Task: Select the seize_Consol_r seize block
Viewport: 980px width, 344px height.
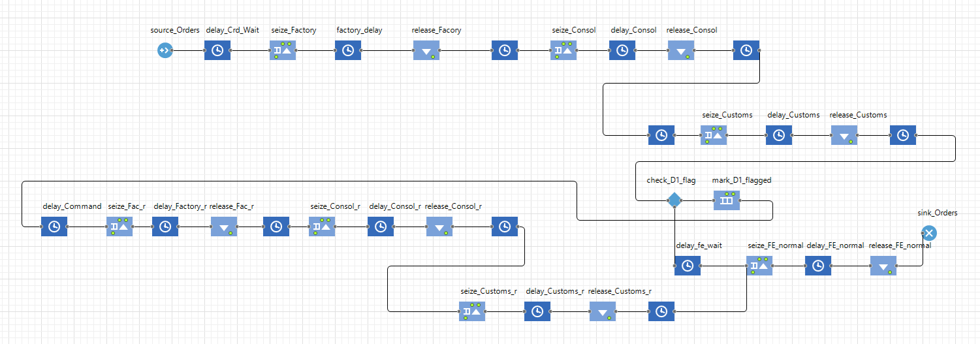Action: pyautogui.click(x=322, y=227)
